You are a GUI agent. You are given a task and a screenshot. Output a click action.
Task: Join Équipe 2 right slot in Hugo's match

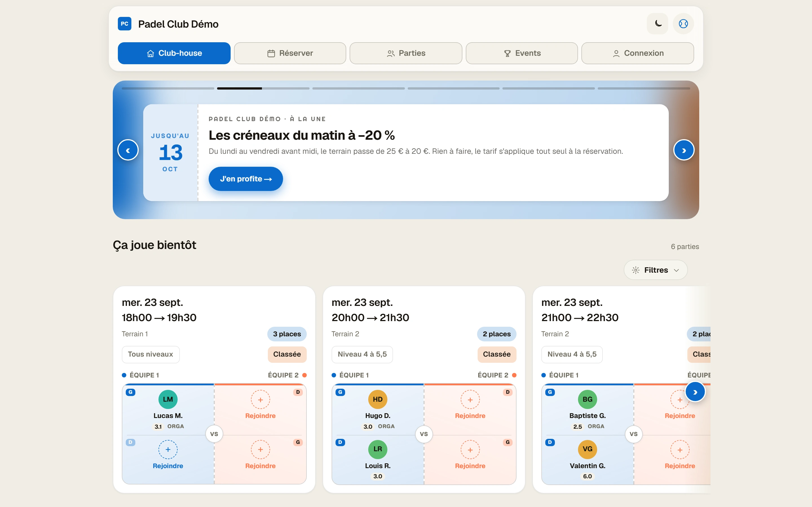tap(470, 405)
